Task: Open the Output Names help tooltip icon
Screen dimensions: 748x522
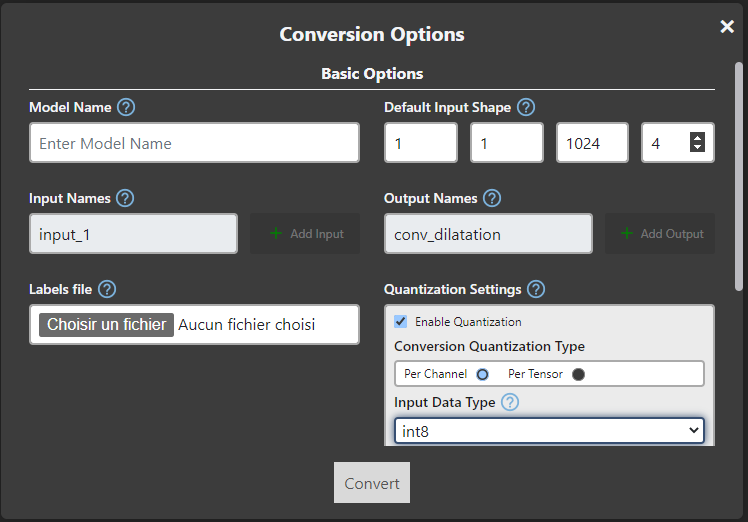Action: (x=492, y=198)
